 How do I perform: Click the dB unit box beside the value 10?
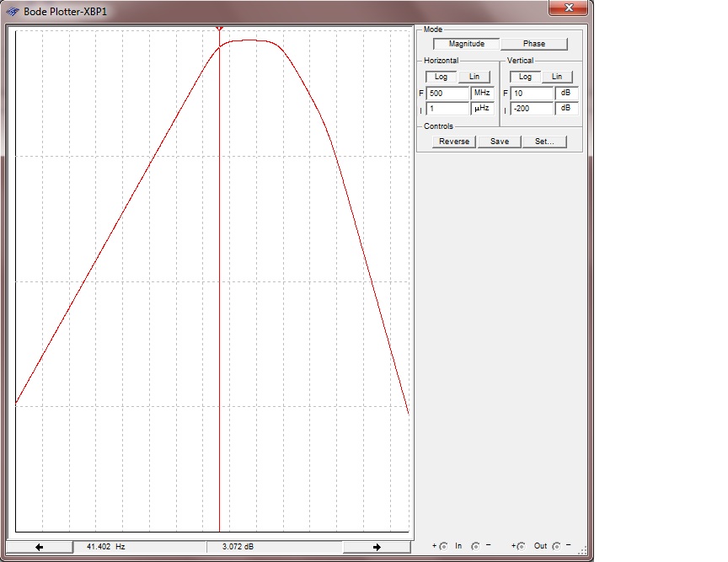coord(566,94)
